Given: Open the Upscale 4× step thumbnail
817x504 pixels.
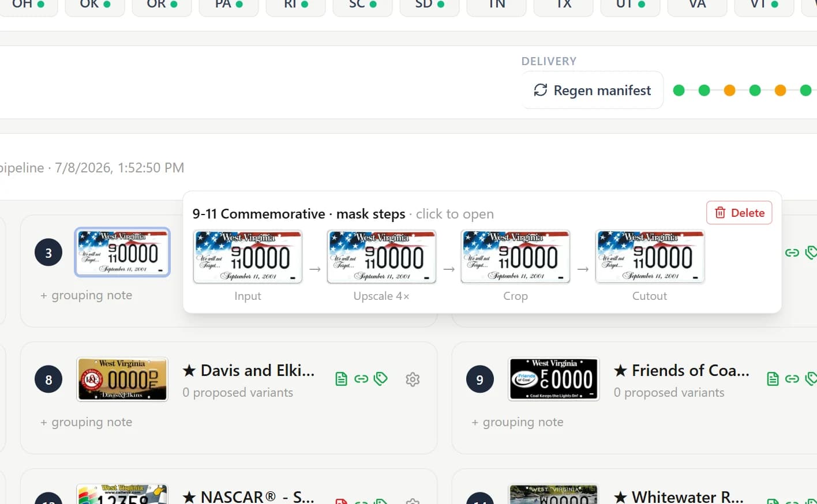Looking at the screenshot, I should [381, 257].
